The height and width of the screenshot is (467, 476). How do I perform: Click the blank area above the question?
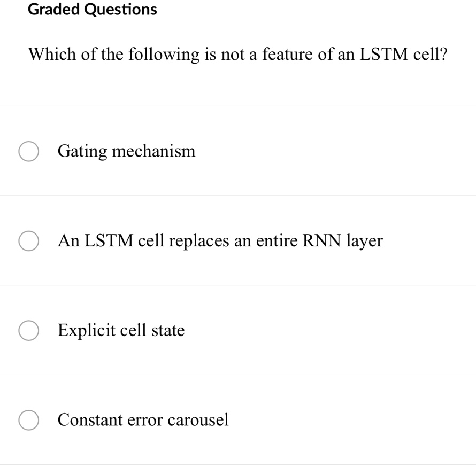(238, 29)
